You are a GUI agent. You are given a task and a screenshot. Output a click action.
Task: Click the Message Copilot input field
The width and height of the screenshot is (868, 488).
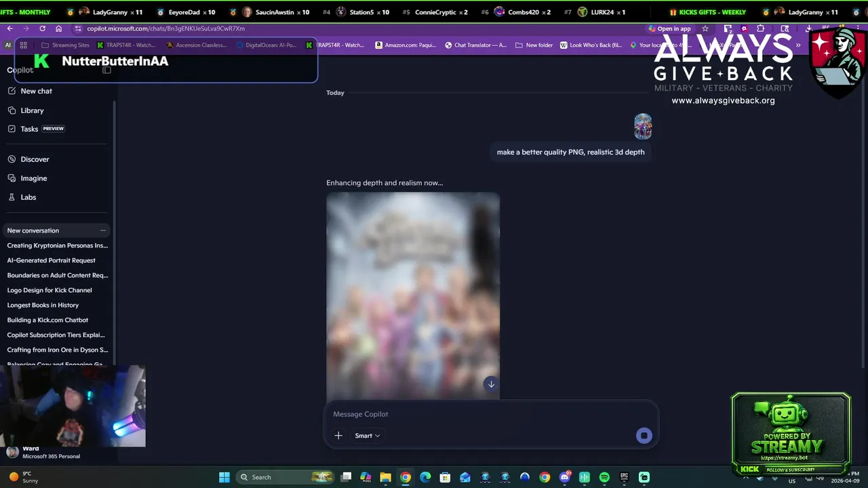[x=491, y=414]
